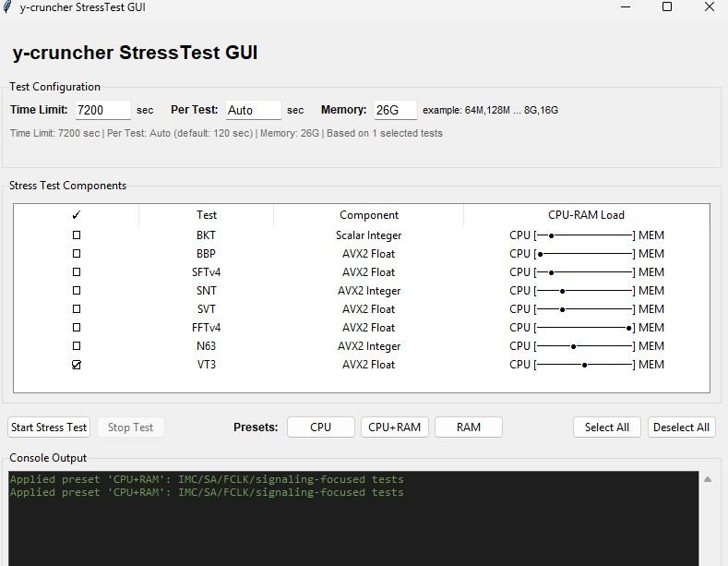Click the VT3 CPU-MEM load indicator
728x566 pixels.
pyautogui.click(x=587, y=365)
